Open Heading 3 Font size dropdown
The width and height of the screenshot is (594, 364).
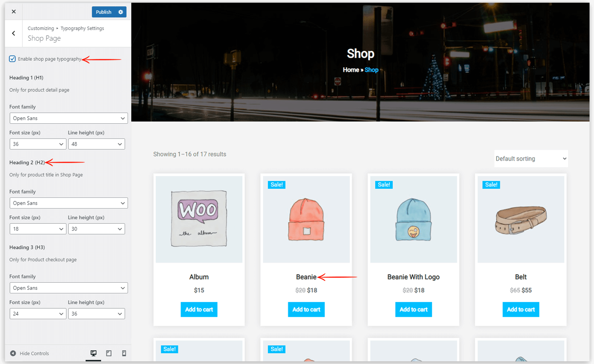[38, 314]
